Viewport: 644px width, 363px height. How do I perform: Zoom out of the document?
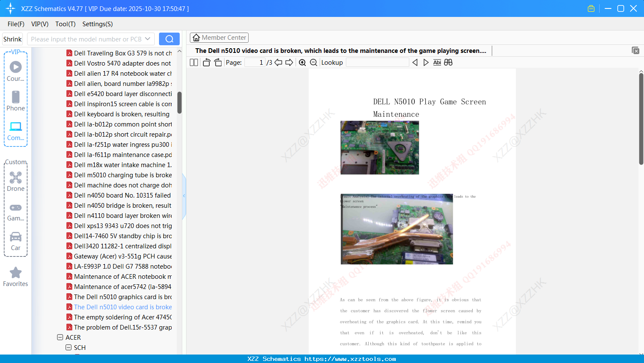[x=313, y=62]
